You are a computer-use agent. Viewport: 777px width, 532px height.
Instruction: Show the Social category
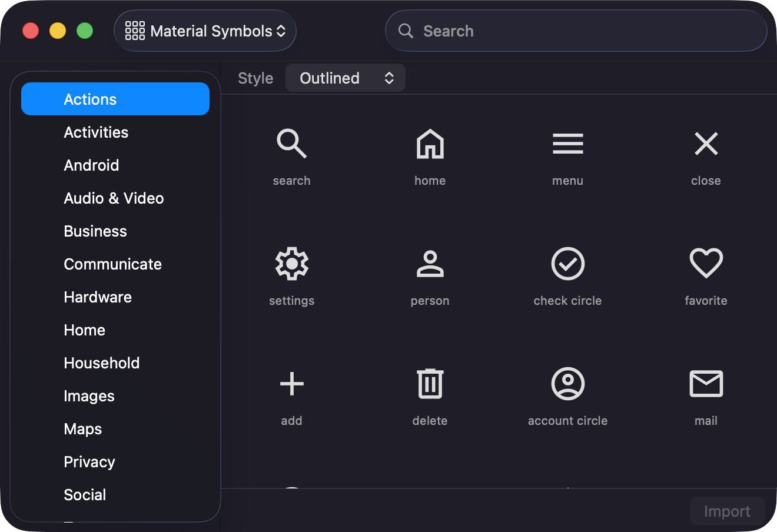[115, 494]
